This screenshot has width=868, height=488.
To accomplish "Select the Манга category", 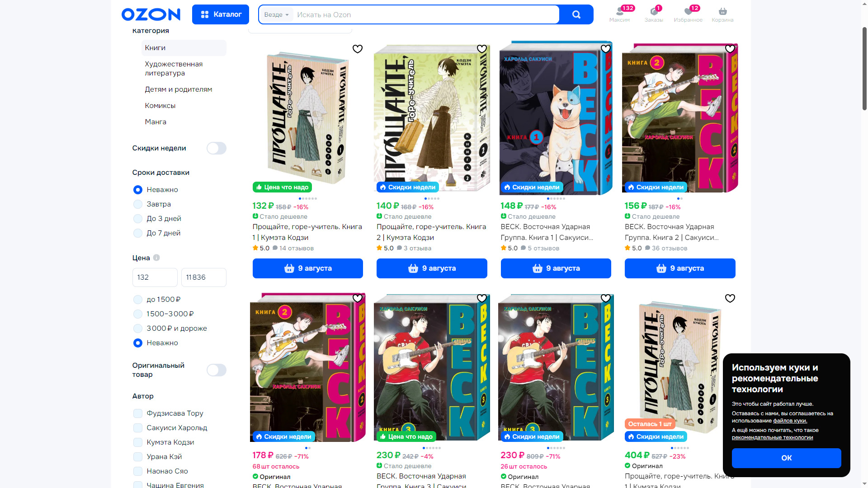I will (156, 122).
